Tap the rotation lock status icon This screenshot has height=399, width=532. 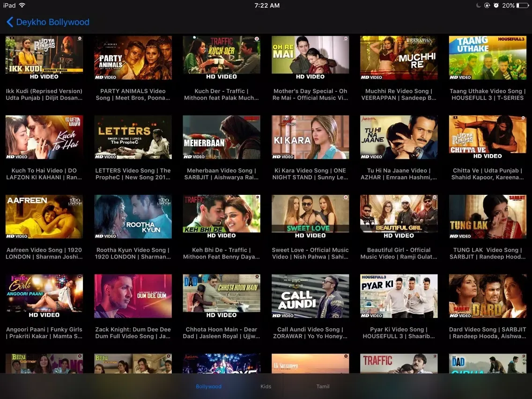pos(487,5)
